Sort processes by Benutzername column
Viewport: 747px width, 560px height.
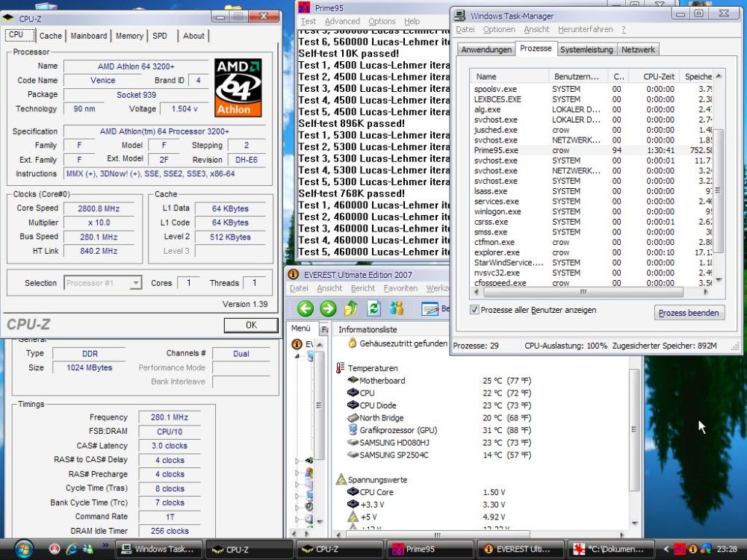point(578,76)
